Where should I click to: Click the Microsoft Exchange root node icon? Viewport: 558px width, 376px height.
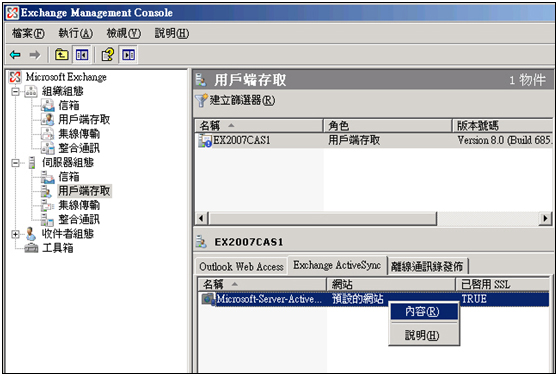[15, 77]
